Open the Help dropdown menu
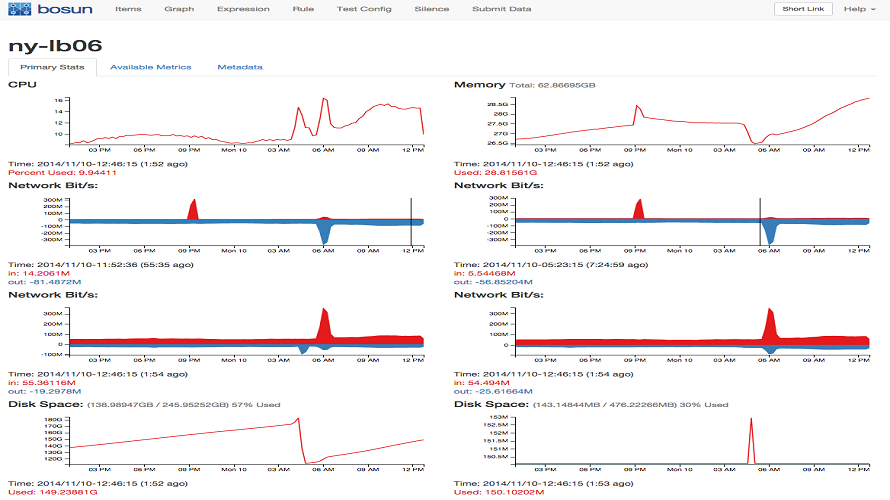Screen dimensions: 890x500 (859, 9)
